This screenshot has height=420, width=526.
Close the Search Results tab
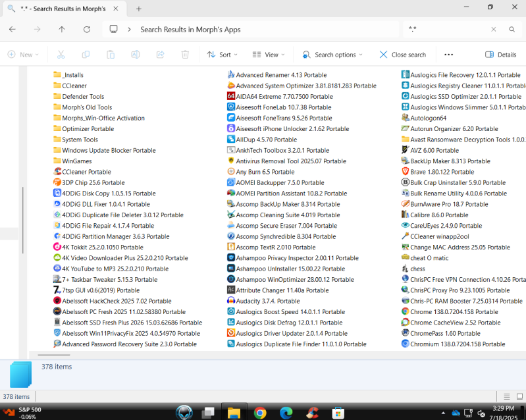coord(116,9)
